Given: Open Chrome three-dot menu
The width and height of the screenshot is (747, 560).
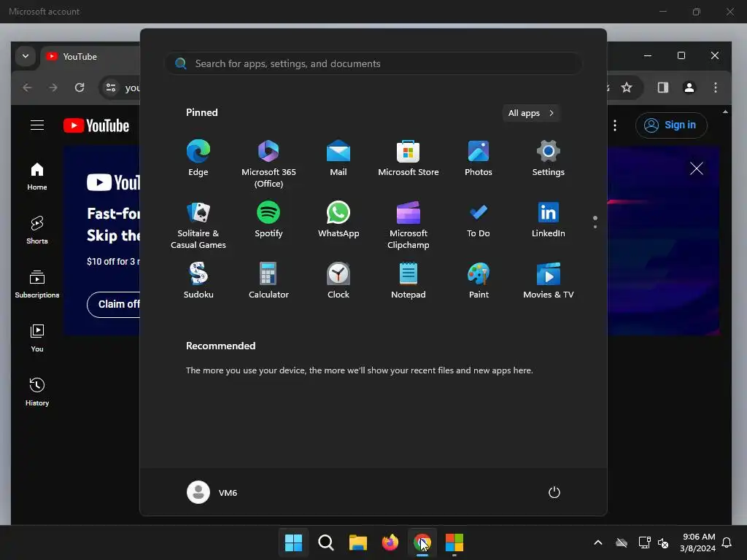Looking at the screenshot, I should tap(715, 87).
